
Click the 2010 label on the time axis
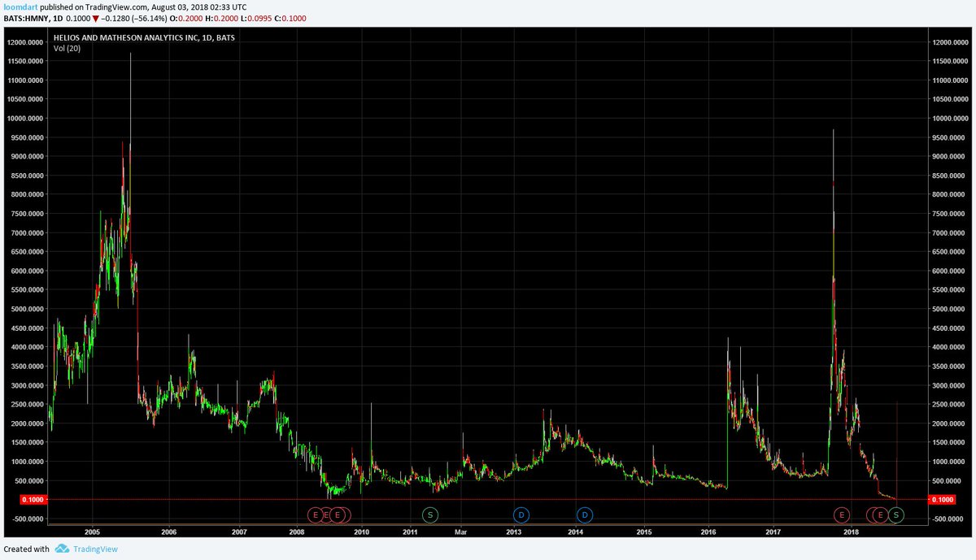(x=361, y=532)
